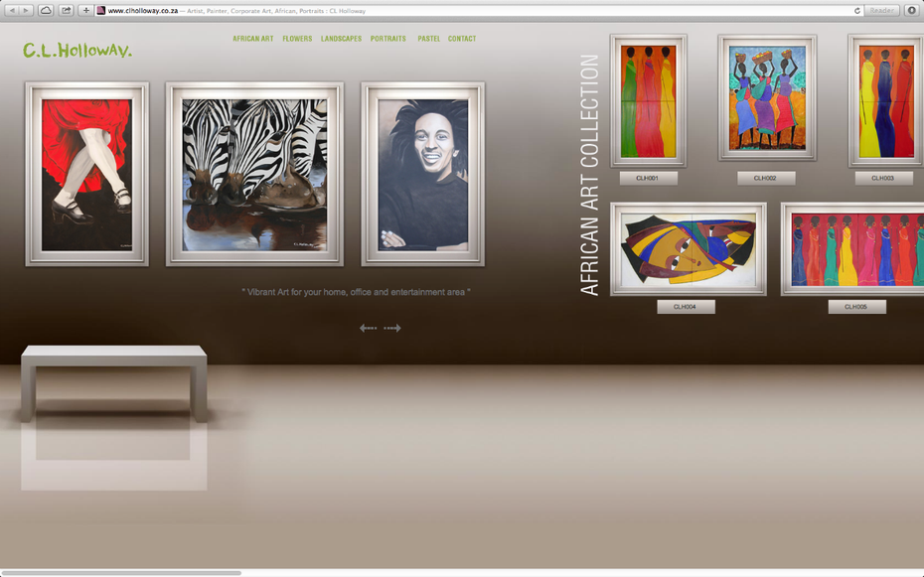Click the left gallery arrow
The width and height of the screenshot is (924, 577).
pos(368,328)
